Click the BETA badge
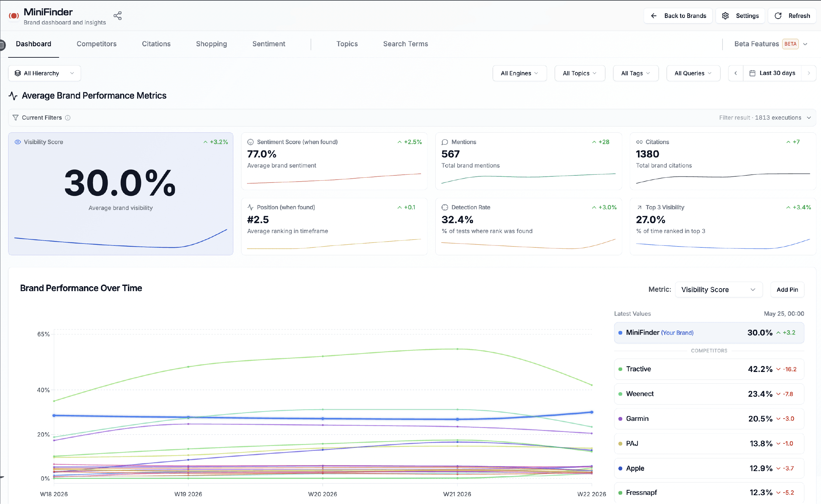The width and height of the screenshot is (821, 504). pyautogui.click(x=790, y=44)
